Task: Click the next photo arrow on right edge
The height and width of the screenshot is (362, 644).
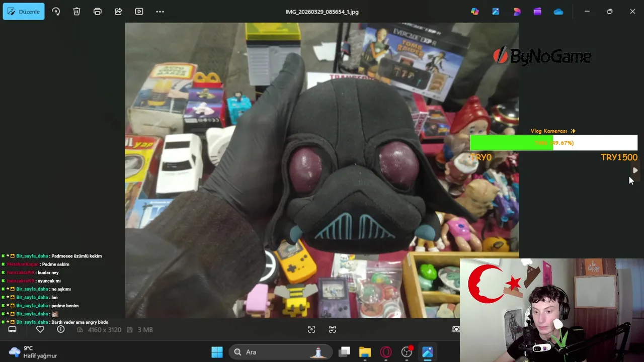Action: [635, 170]
